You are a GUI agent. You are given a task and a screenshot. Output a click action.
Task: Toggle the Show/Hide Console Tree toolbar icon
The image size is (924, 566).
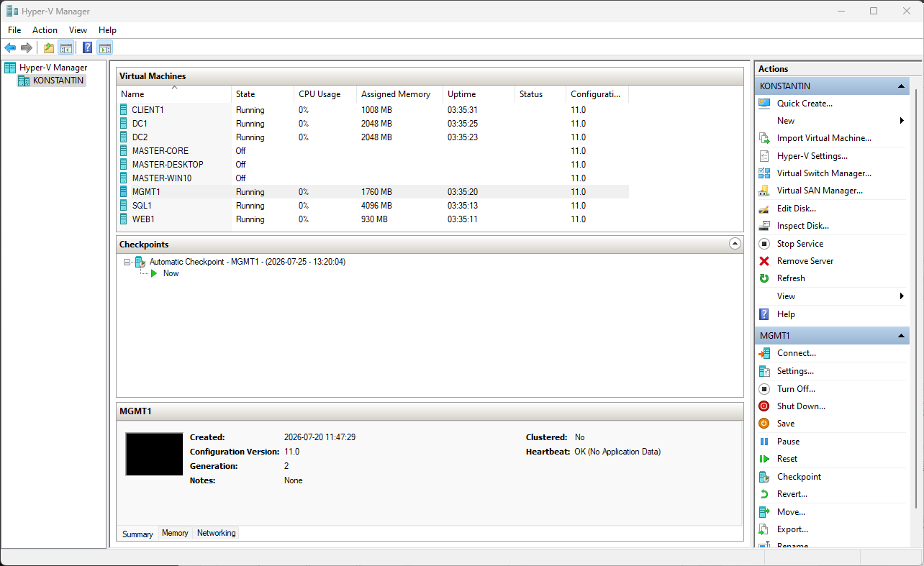click(65, 48)
